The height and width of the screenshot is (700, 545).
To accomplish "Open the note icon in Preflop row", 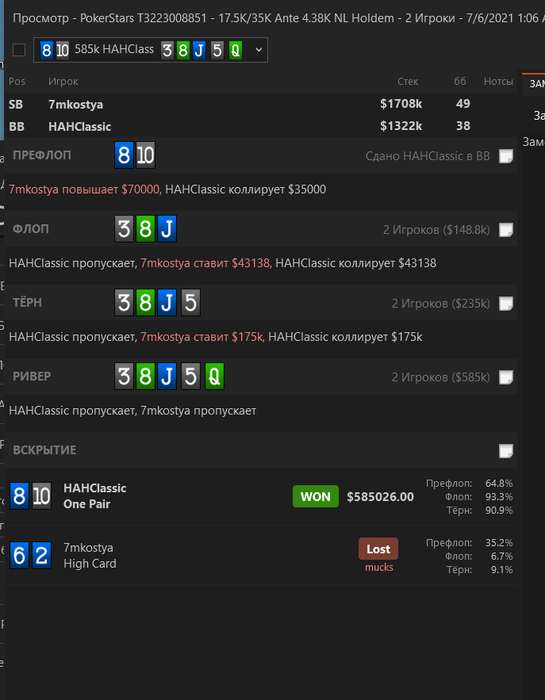I will (x=506, y=156).
